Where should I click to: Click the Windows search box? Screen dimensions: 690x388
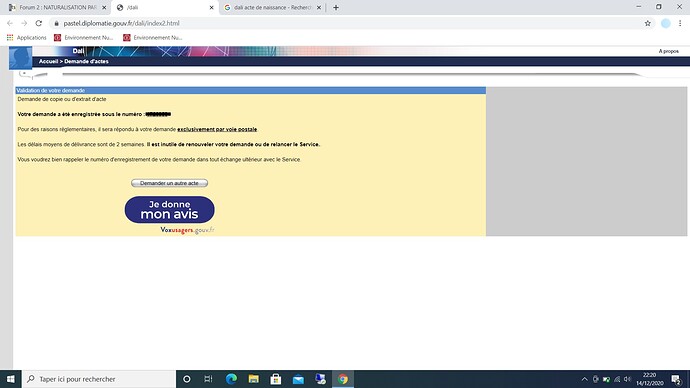point(99,379)
